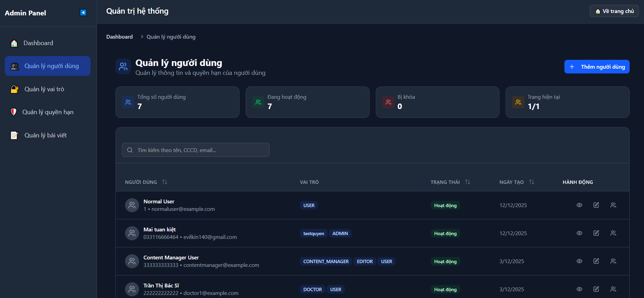
Task: View Mai tuan kiệt details eye icon
Action: [579, 233]
